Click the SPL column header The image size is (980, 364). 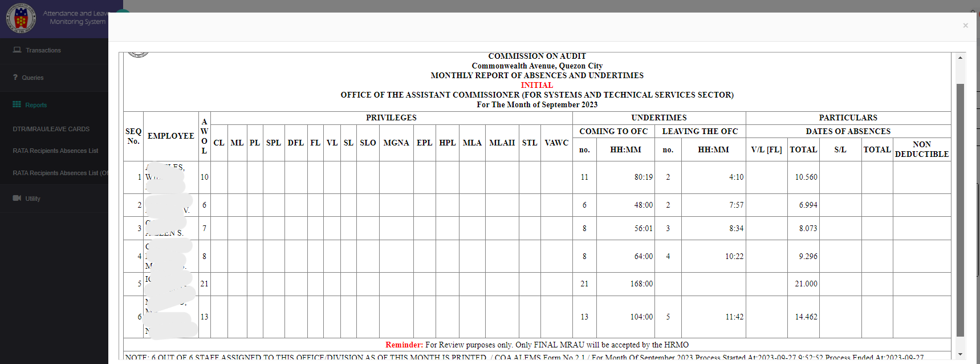click(x=274, y=143)
